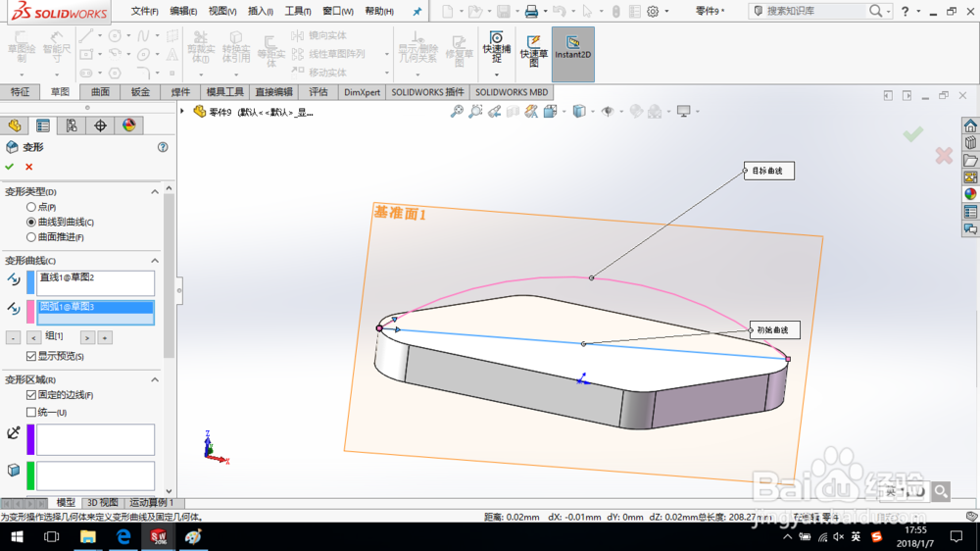Image resolution: width=980 pixels, height=551 pixels.
Task: Click the Save disk icon in title bar
Action: click(503, 11)
